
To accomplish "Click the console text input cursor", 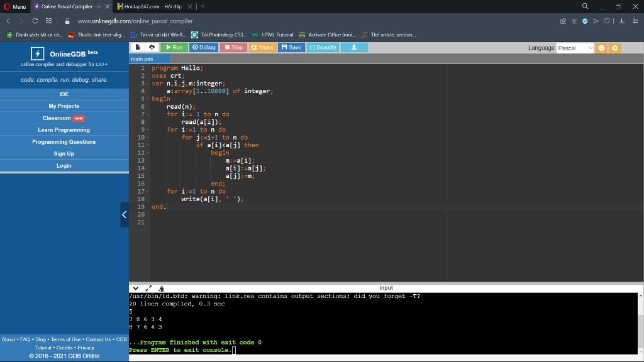I will pos(234,350).
